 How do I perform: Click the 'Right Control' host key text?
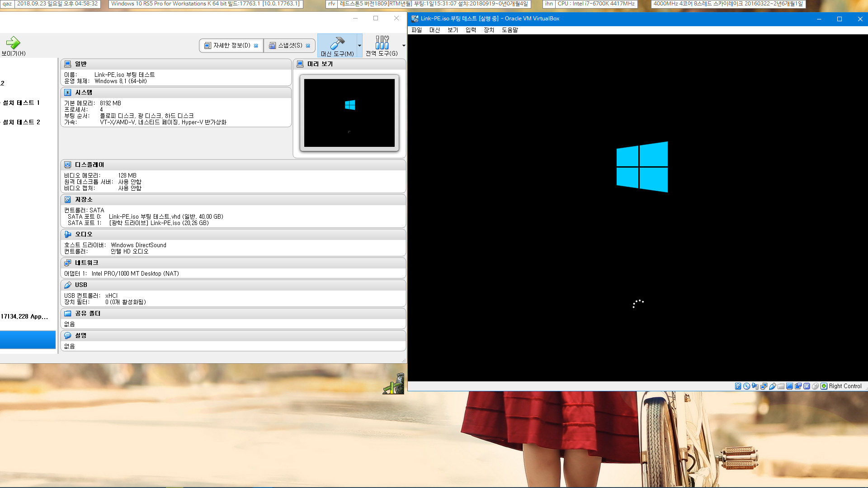(x=845, y=386)
